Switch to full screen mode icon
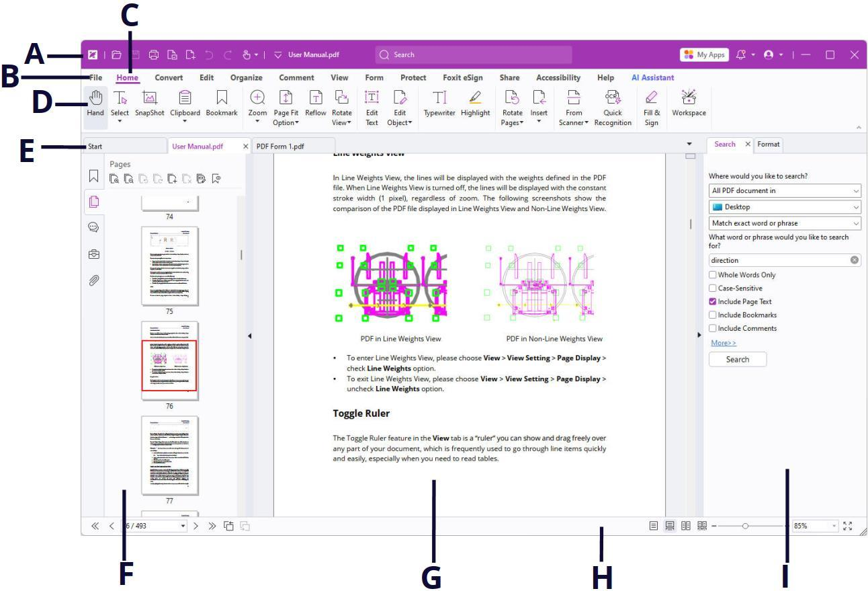The width and height of the screenshot is (868, 591). (x=847, y=526)
